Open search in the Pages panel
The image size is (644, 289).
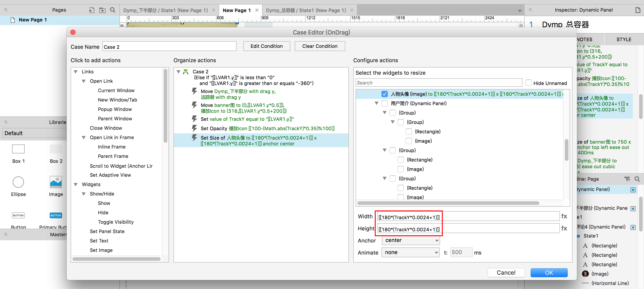[x=113, y=10]
